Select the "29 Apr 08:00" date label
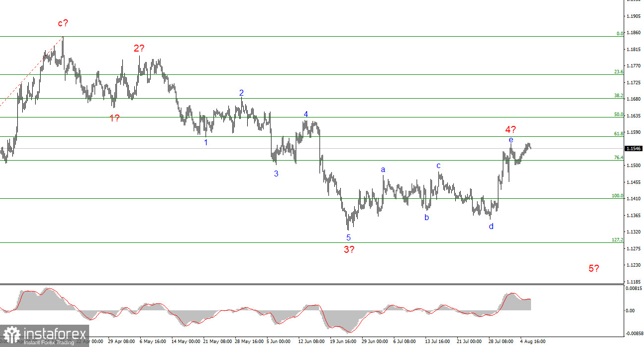Viewport: 644px width, 347px height. click(121, 341)
